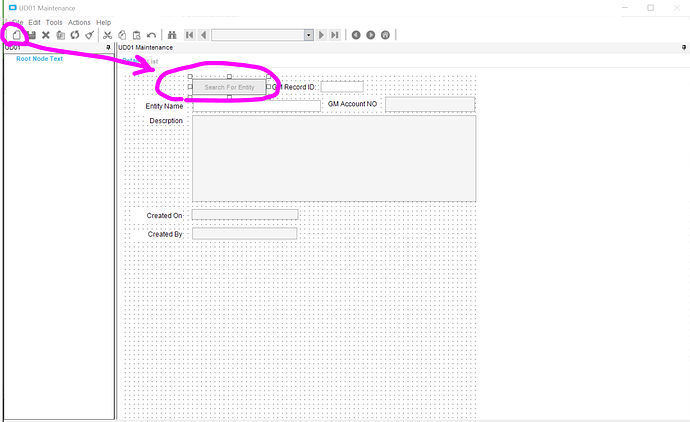690x422 pixels.
Task: Click the Created By label
Action: 165,234
